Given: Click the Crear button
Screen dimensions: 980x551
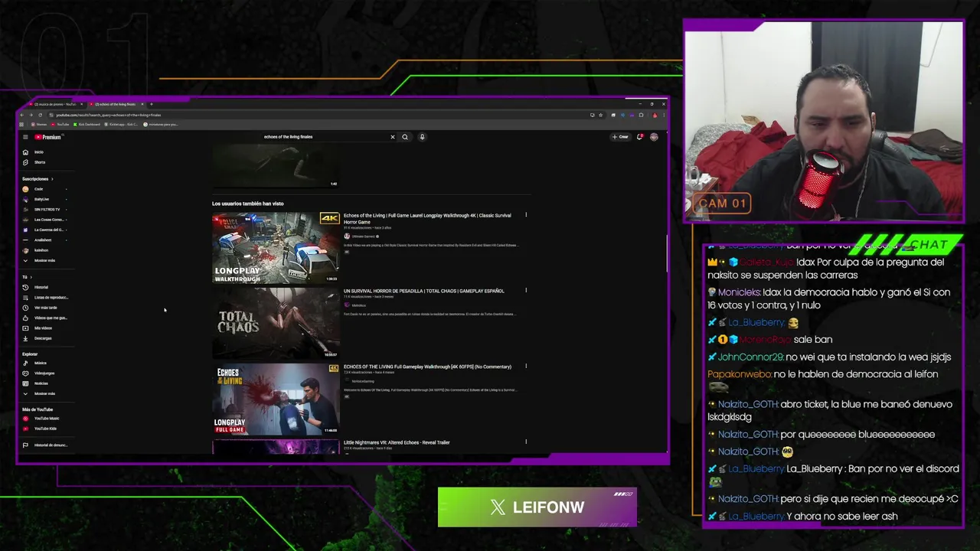Looking at the screenshot, I should (620, 137).
